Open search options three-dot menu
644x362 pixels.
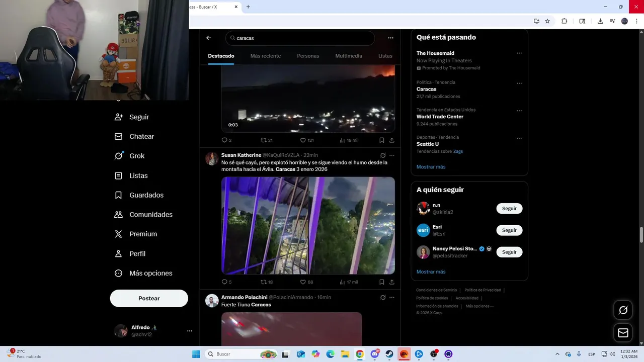click(x=390, y=38)
